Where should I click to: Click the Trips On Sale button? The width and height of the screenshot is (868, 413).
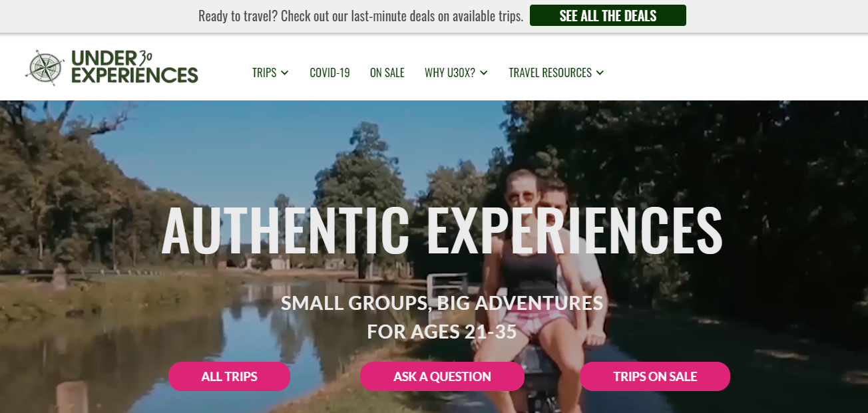tap(655, 376)
